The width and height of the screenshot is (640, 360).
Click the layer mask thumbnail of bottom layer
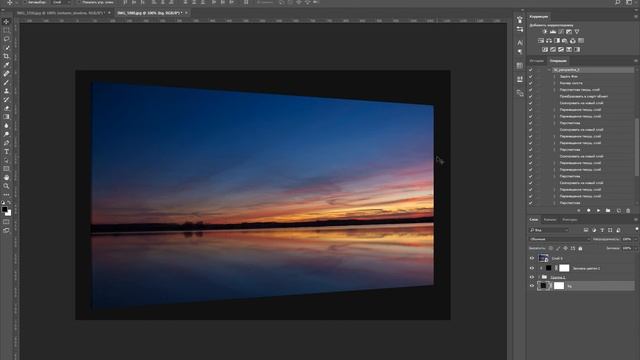(x=559, y=286)
